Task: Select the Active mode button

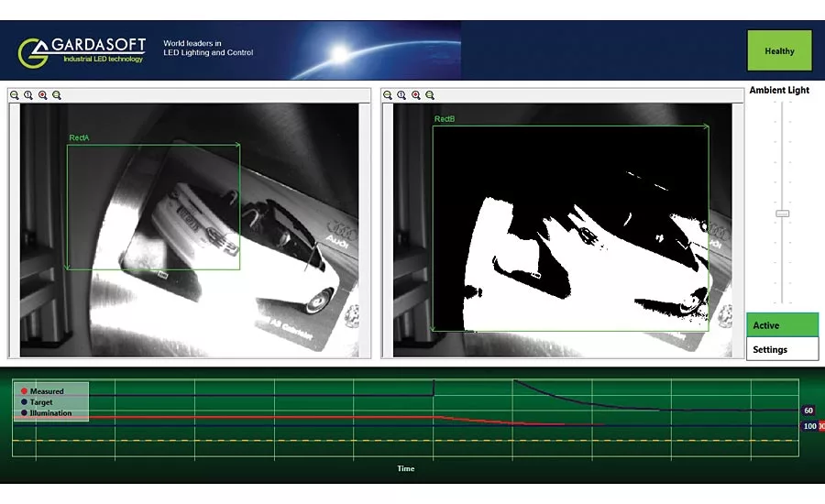Action: [783, 325]
